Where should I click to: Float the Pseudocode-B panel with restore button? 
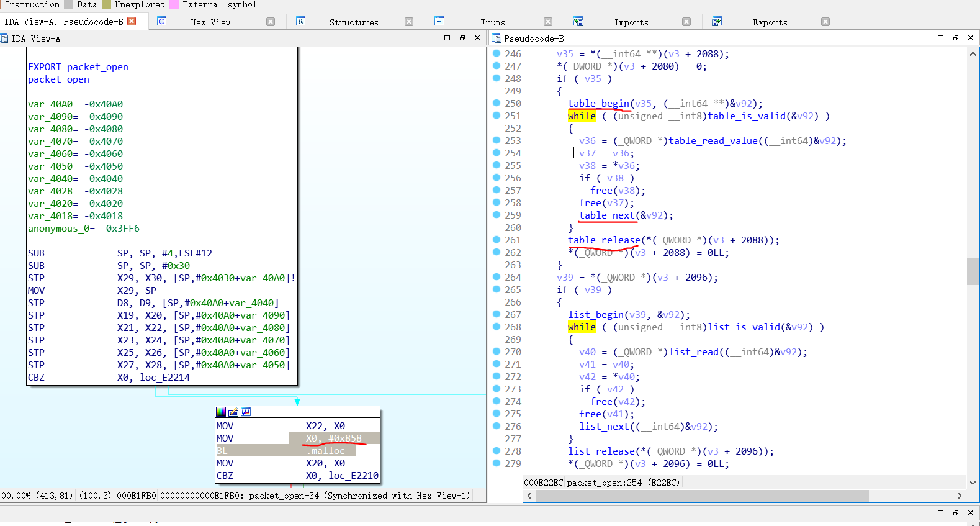(x=956, y=38)
